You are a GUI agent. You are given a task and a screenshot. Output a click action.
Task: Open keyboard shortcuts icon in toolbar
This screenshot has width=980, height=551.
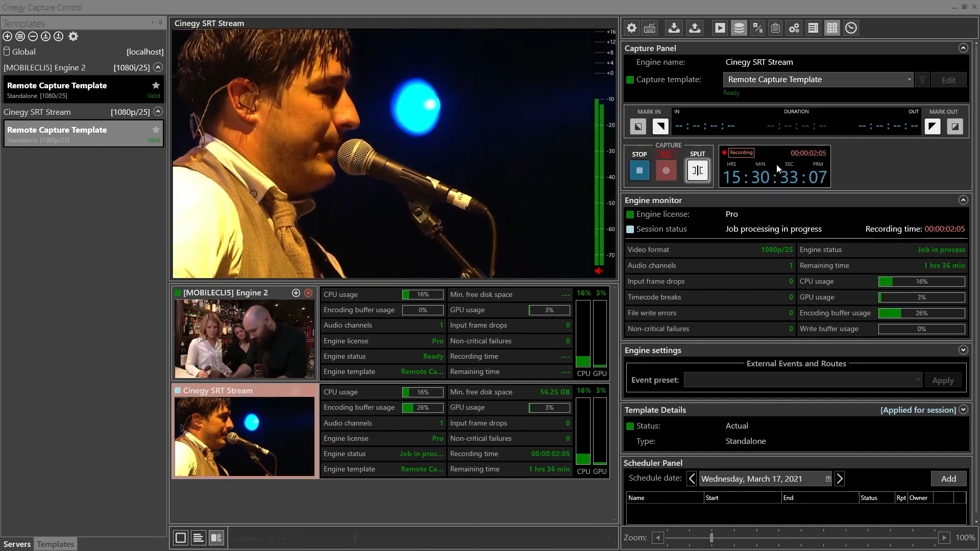tap(650, 28)
